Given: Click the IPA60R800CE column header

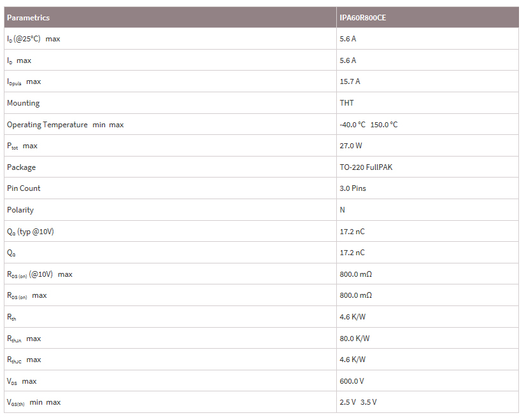Looking at the screenshot, I should pos(362,18).
